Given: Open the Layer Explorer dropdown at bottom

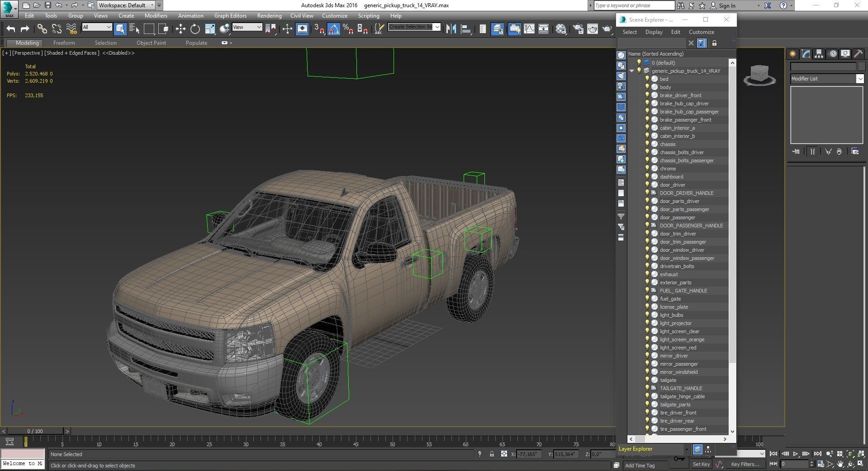Looking at the screenshot, I should [687, 449].
